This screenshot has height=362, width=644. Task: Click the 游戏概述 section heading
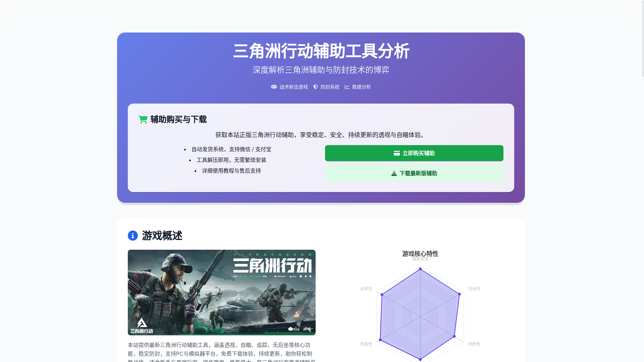pyautogui.click(x=162, y=236)
